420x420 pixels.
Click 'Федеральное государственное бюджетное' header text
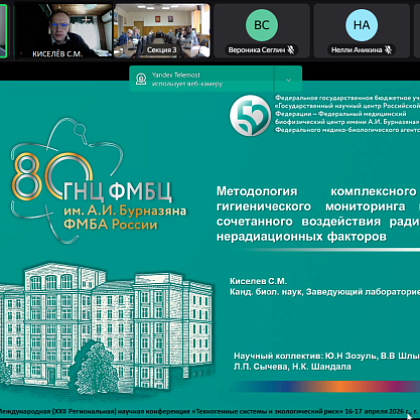point(347,98)
